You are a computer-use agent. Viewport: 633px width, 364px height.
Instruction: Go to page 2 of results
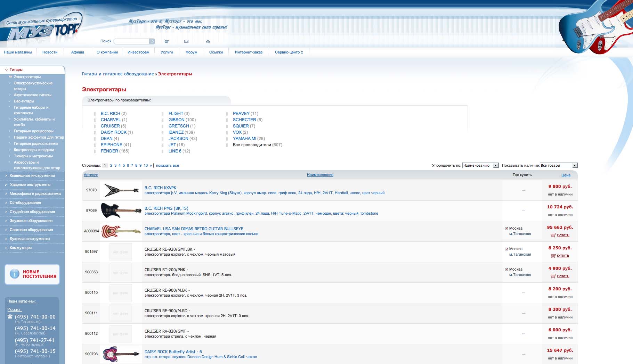111,166
